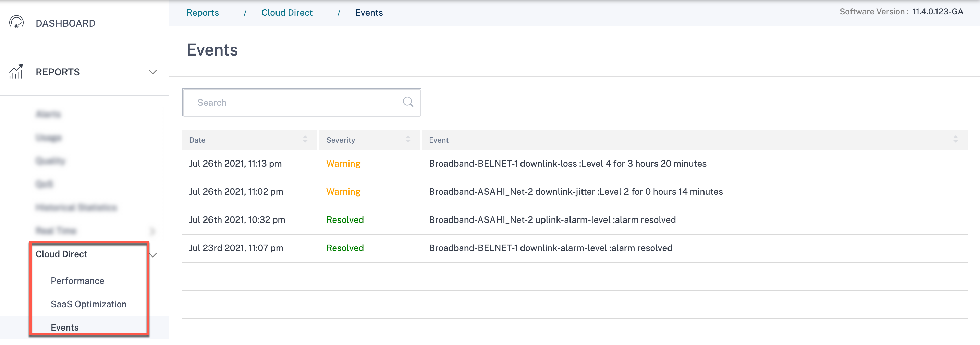The width and height of the screenshot is (980, 345).
Task: Click the Reports chart icon
Action: coord(16,72)
